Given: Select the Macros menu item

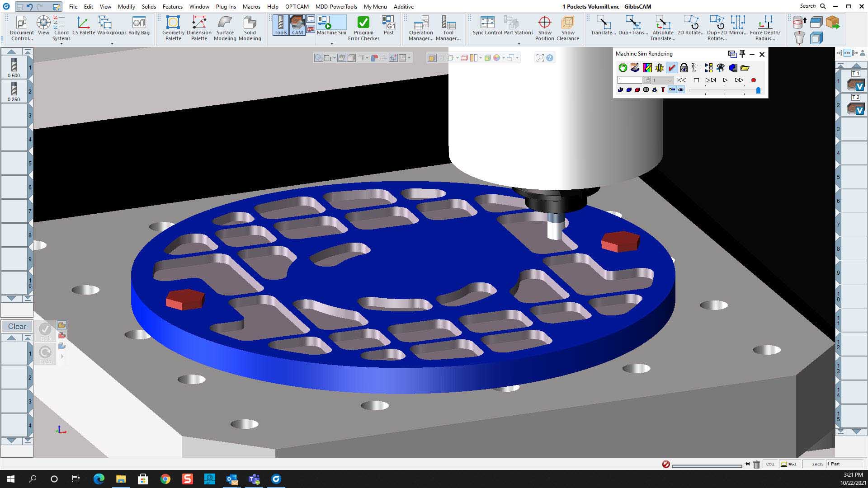Looking at the screenshot, I should pos(251,7).
